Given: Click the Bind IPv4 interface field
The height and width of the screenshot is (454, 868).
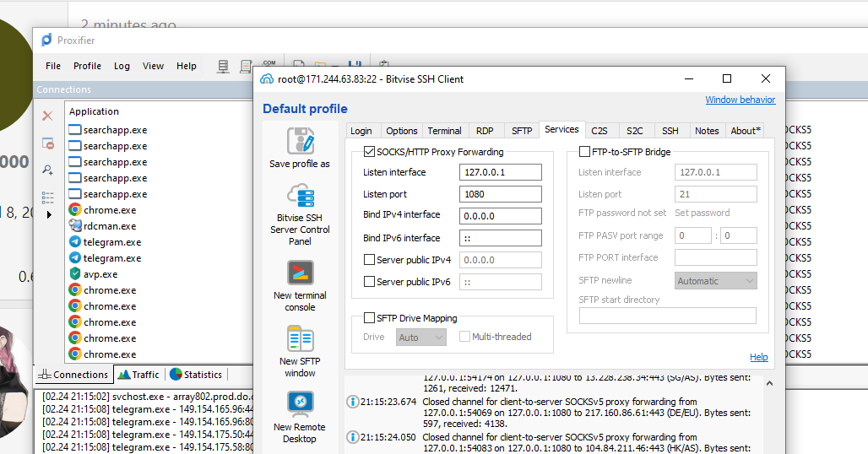Looking at the screenshot, I should click(x=501, y=216).
